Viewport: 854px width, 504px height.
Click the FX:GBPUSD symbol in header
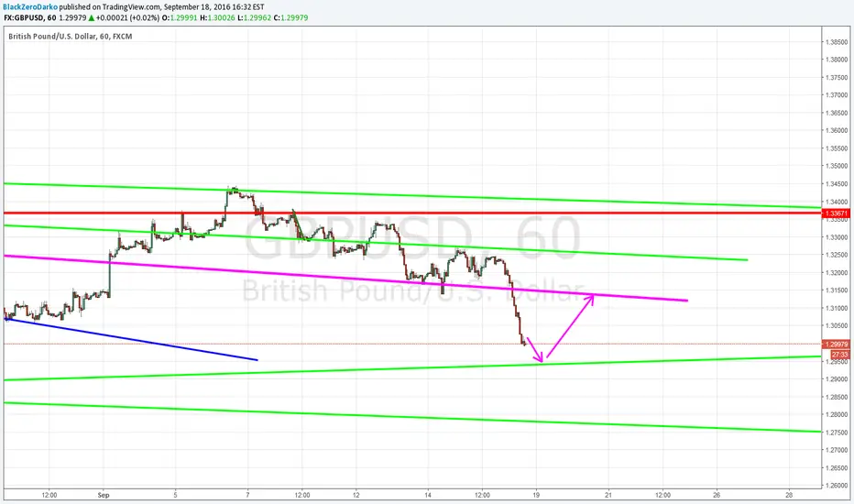[24, 17]
